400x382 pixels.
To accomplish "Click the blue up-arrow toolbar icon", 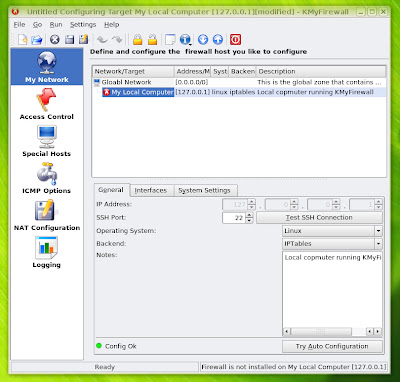I will tap(218, 39).
